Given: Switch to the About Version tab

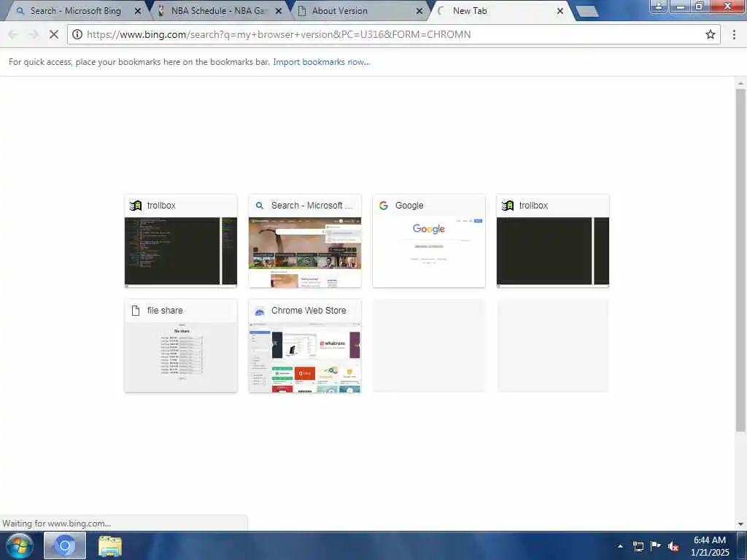Looking at the screenshot, I should pos(340,11).
